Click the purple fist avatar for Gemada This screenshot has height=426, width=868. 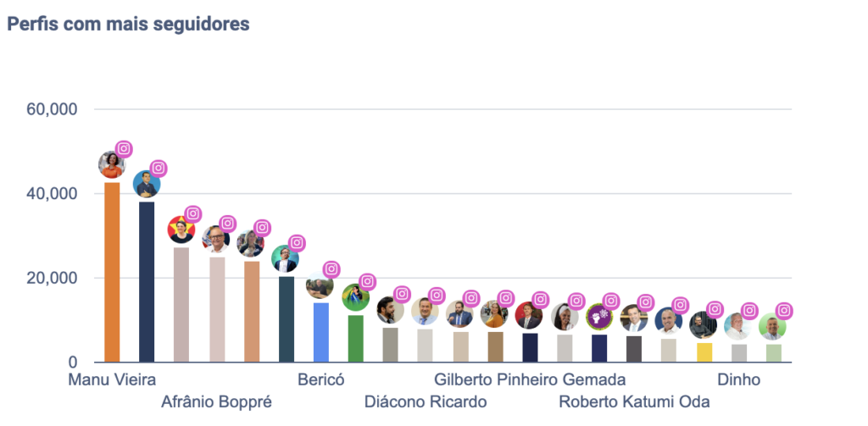(599, 318)
